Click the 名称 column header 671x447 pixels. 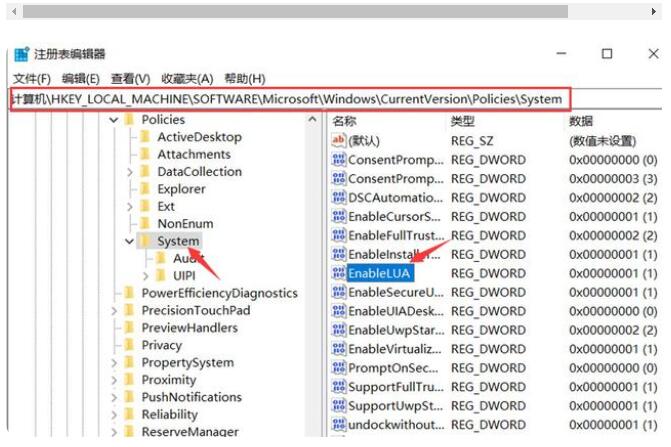pos(345,120)
